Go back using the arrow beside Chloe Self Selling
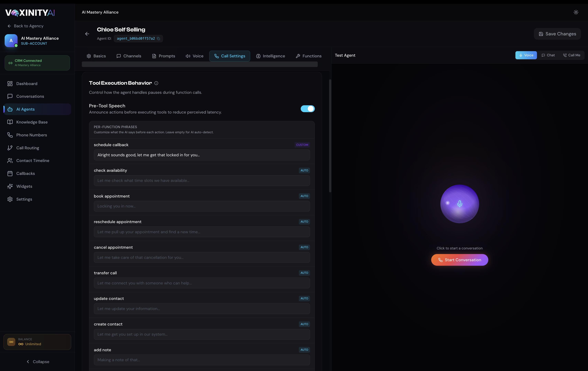The width and height of the screenshot is (588, 371). 87,34
